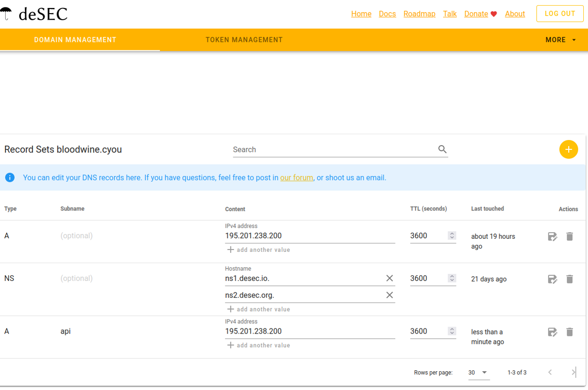Delete the root A record

click(570, 236)
